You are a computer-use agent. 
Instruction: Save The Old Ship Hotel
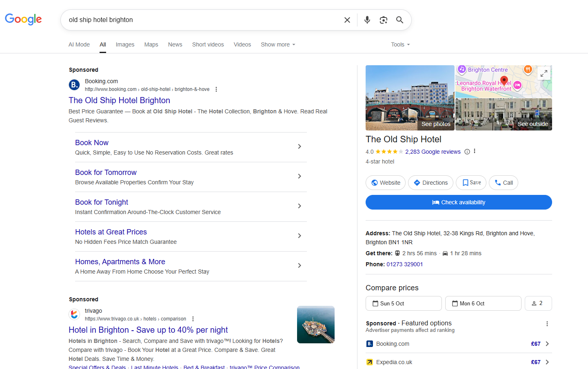click(471, 183)
